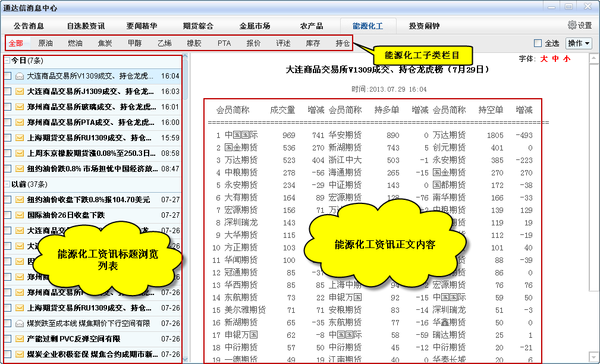Tick the 全选 select-all checkbox
600x364 pixels.
point(538,43)
